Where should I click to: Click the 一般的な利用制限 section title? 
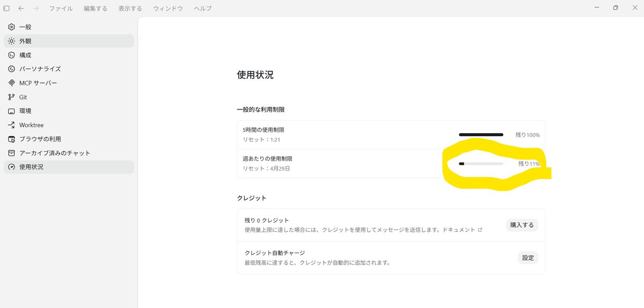click(x=260, y=109)
